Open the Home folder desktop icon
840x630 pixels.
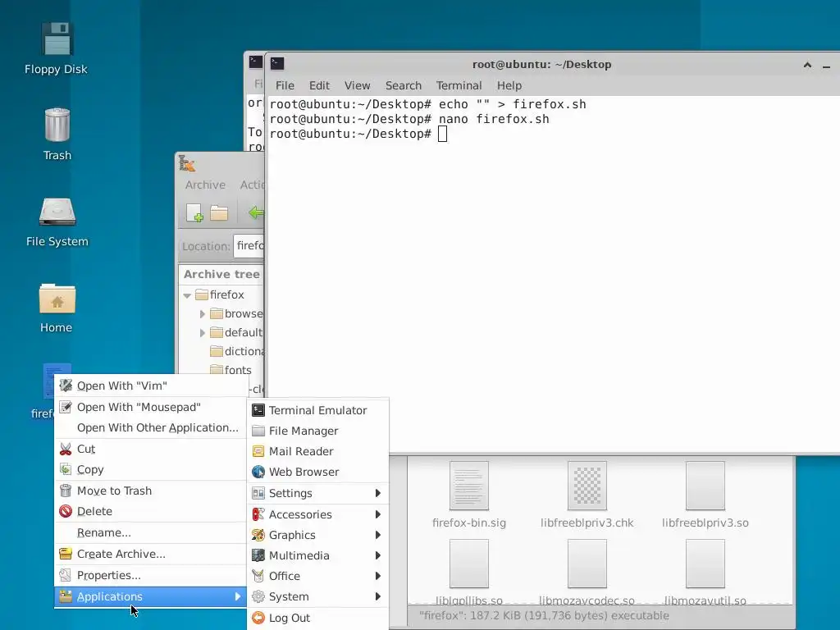point(57,298)
